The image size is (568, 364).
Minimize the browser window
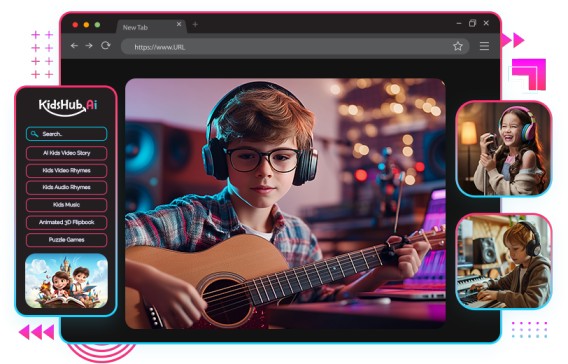coord(459,23)
